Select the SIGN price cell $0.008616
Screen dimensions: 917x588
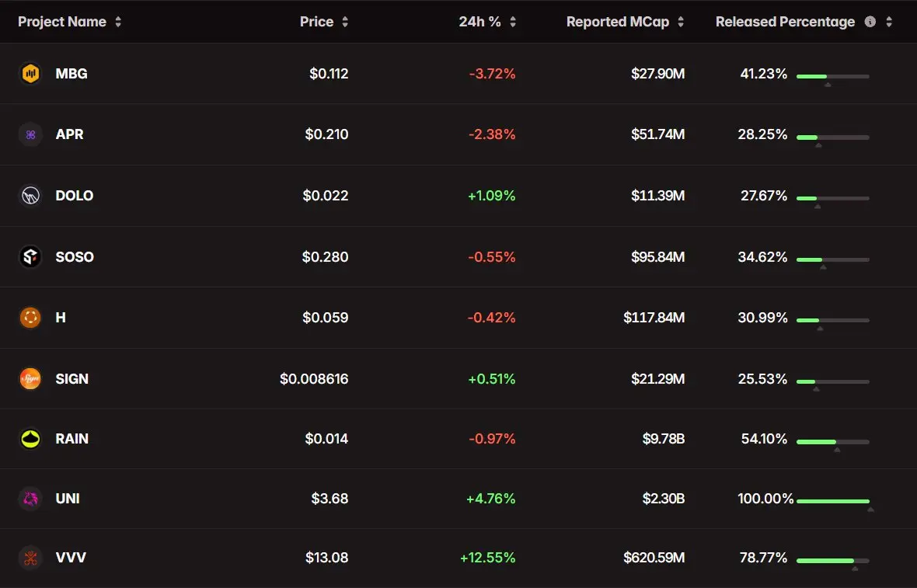[314, 379]
